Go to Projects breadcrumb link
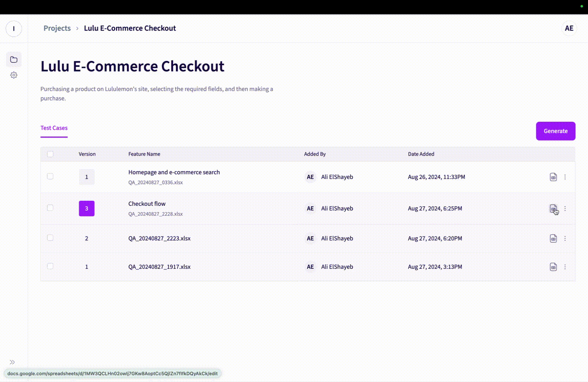Screen dimensions: 588x382 click(57, 28)
